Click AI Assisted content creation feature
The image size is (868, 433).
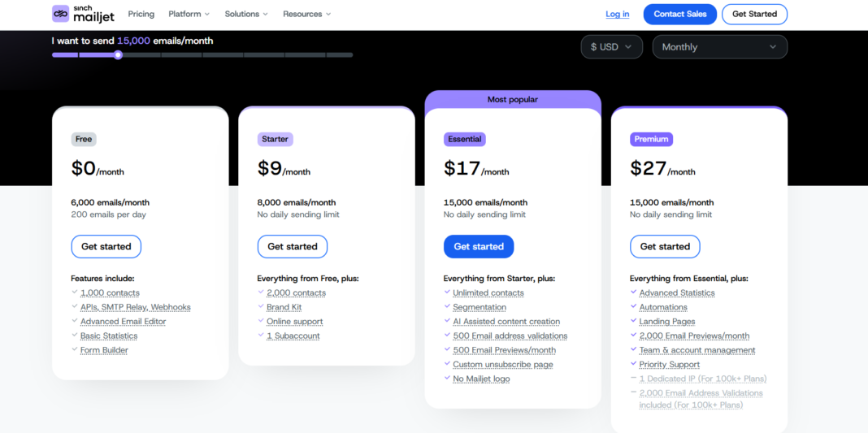[x=506, y=321]
